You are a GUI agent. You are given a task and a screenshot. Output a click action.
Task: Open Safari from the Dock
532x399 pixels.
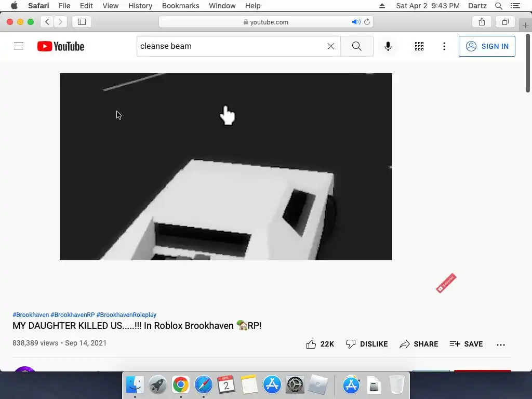coord(203,385)
